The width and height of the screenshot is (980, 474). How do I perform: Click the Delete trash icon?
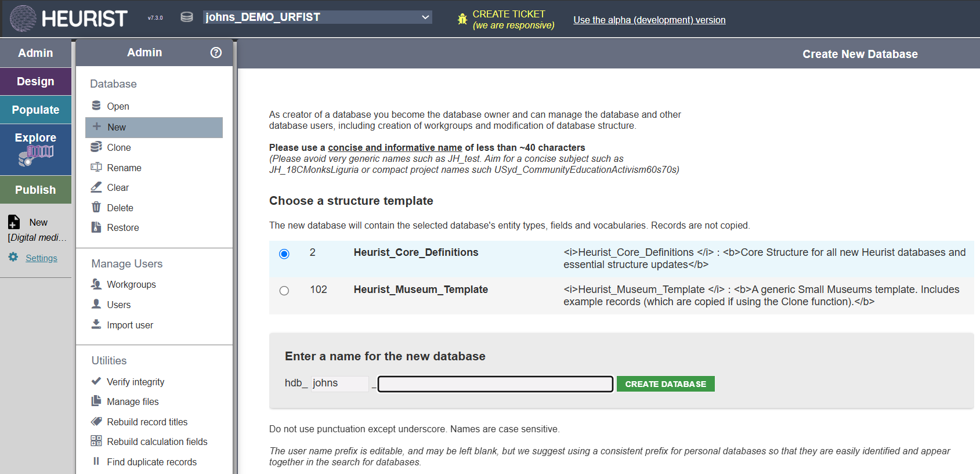click(x=96, y=207)
